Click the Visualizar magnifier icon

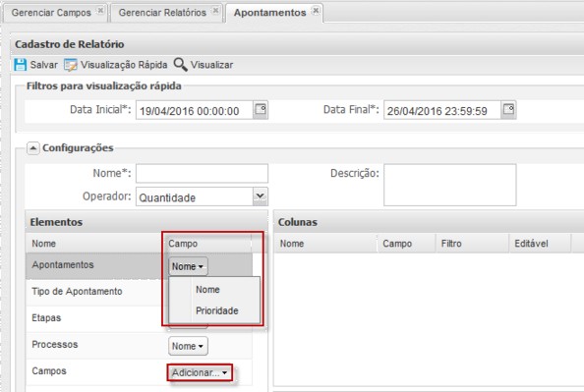[180, 65]
